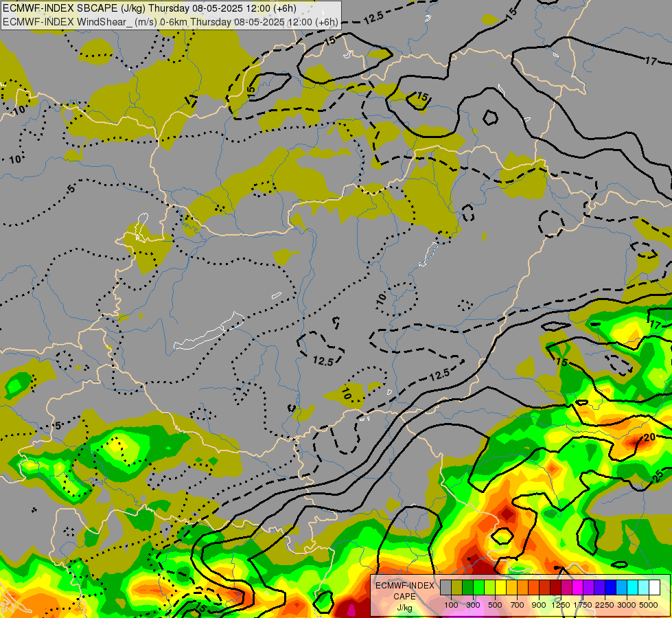Click the legend value 900
This screenshot has height=618, width=672.
pyautogui.click(x=539, y=605)
